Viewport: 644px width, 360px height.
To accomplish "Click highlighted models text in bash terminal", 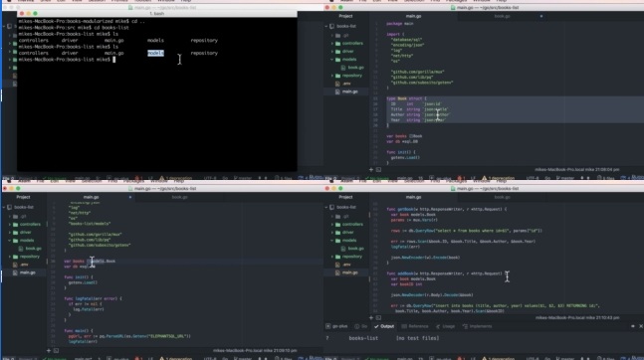I will coord(155,53).
